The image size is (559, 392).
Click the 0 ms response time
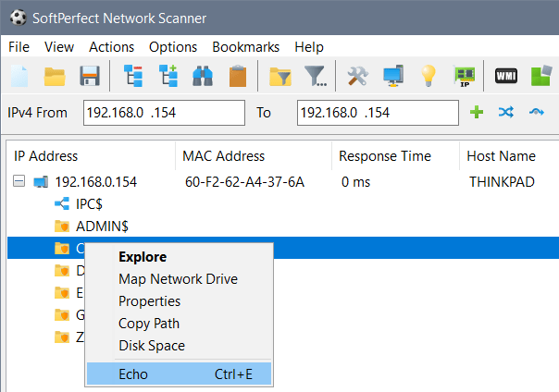[x=355, y=182]
